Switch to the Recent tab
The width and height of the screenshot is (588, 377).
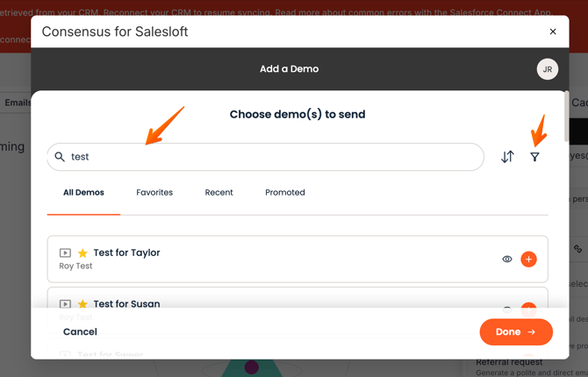point(219,192)
